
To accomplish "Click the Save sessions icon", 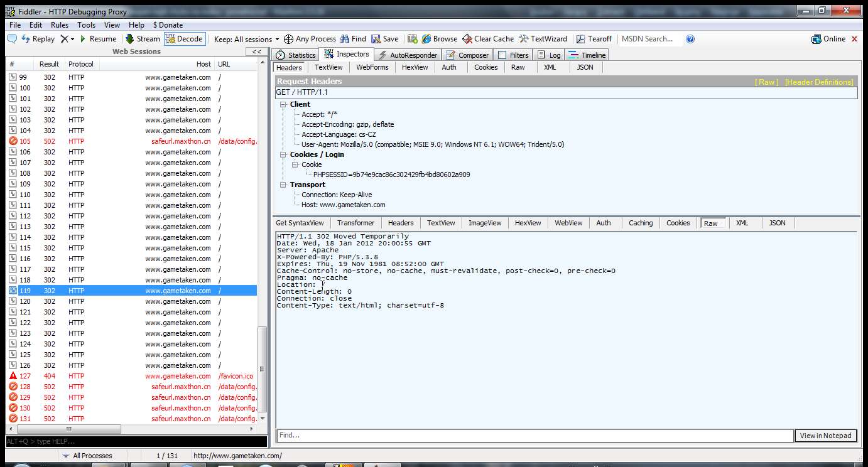I will [376, 39].
